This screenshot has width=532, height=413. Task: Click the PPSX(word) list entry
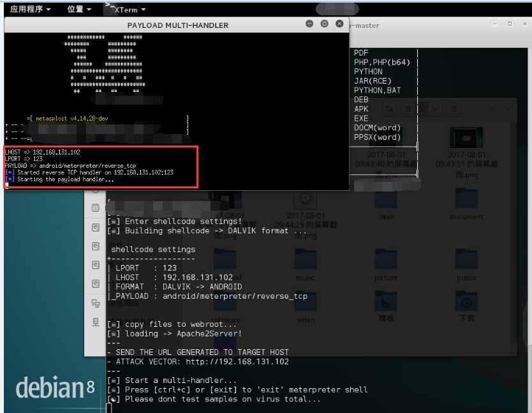377,137
